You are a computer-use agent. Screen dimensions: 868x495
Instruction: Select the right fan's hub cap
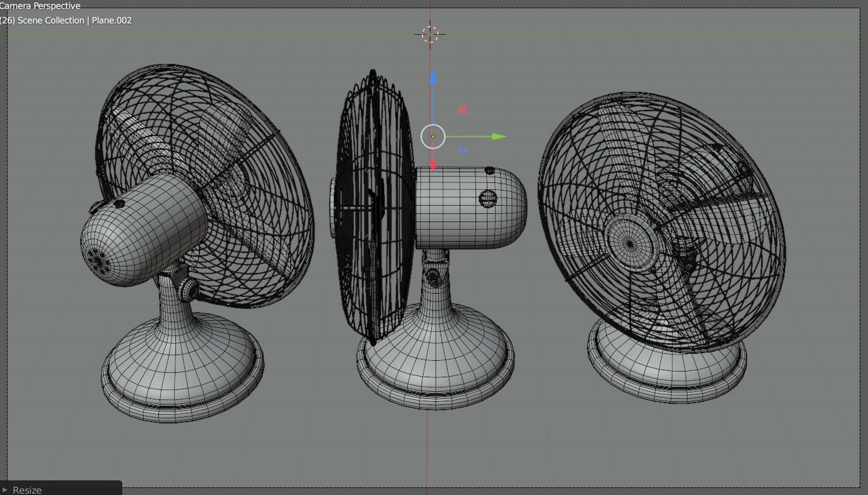point(630,242)
